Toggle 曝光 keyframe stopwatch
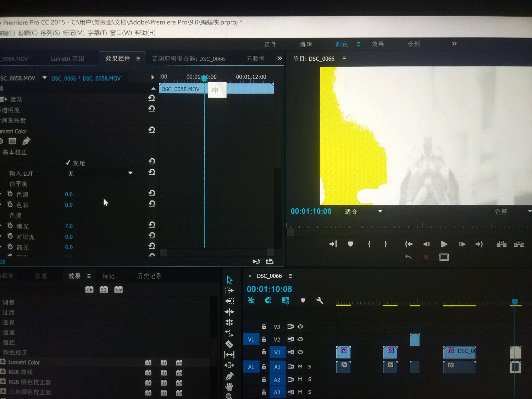Image resolution: width=532 pixels, height=399 pixels. (10, 226)
